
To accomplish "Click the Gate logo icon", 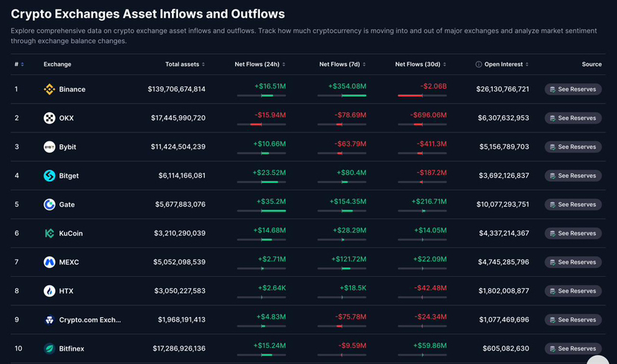I will coord(49,204).
